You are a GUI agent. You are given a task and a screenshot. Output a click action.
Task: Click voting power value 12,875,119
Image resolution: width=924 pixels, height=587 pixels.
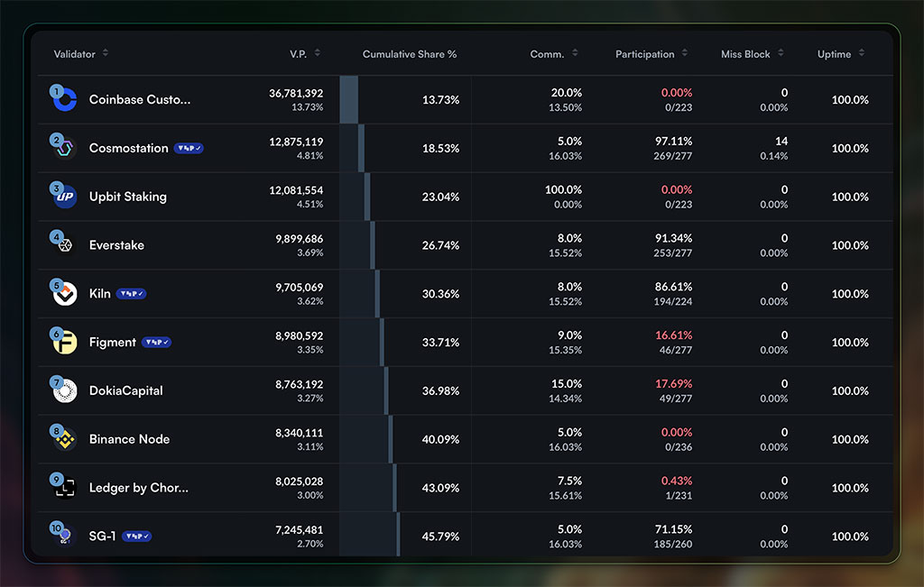coord(296,142)
